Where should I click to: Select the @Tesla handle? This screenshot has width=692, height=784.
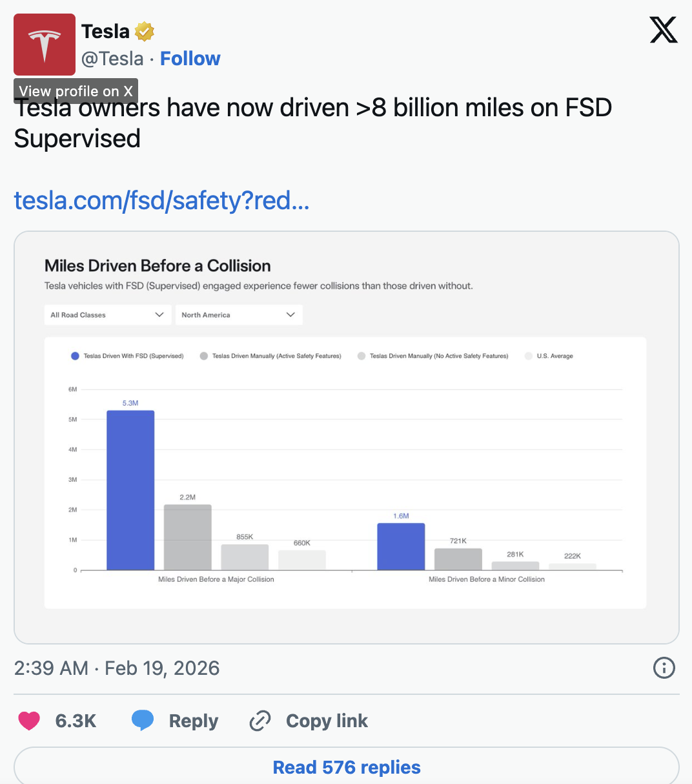tap(112, 58)
